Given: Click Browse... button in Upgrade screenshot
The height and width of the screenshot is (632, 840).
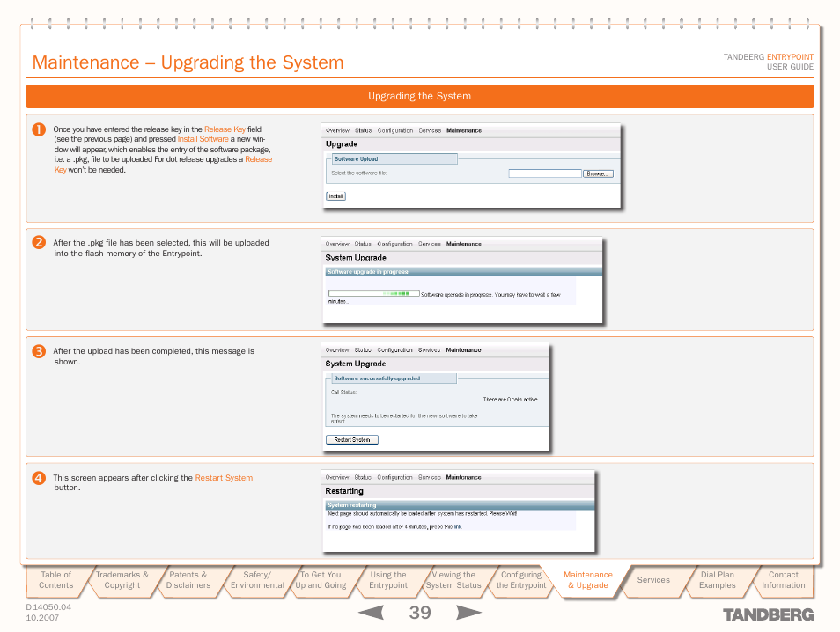Looking at the screenshot, I should (598, 173).
